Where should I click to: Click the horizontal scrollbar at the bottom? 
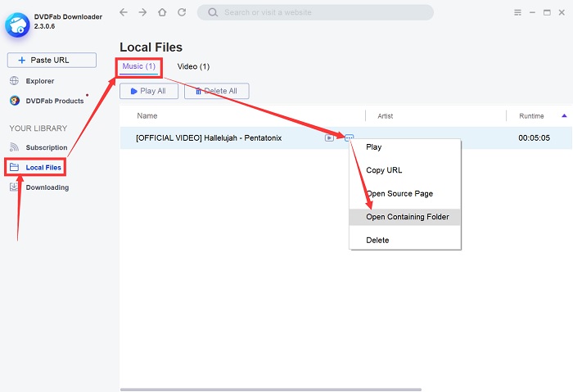(x=271, y=390)
